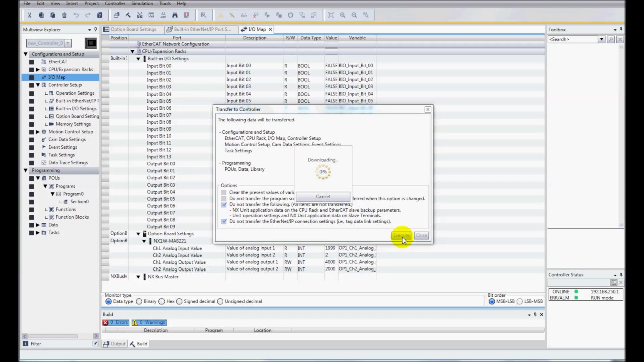Click the Zoom In magnifier toolbar icon
Viewport: 644px width, 362px height.
(x=343, y=15)
